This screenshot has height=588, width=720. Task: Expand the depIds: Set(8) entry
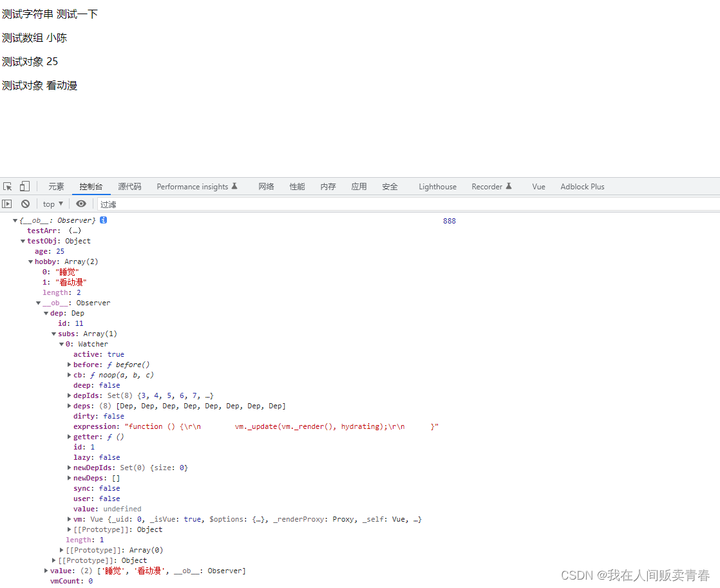coord(70,395)
